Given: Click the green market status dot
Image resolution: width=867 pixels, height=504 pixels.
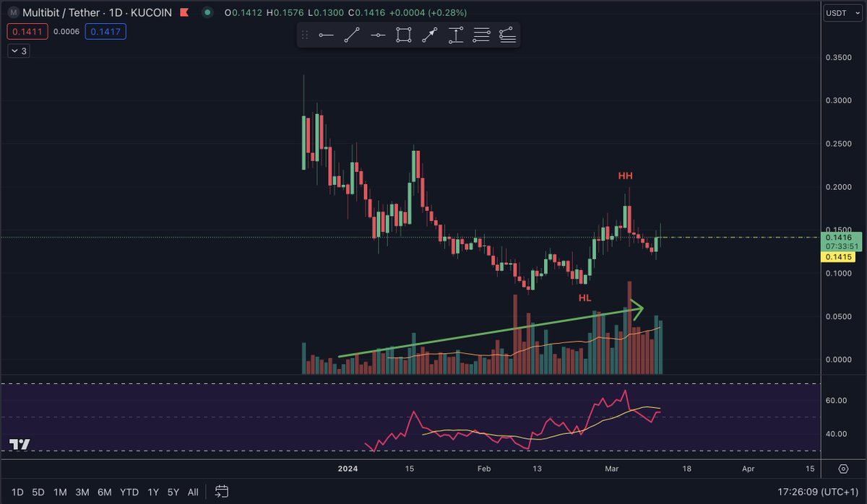Looking at the screenshot, I should coord(209,13).
